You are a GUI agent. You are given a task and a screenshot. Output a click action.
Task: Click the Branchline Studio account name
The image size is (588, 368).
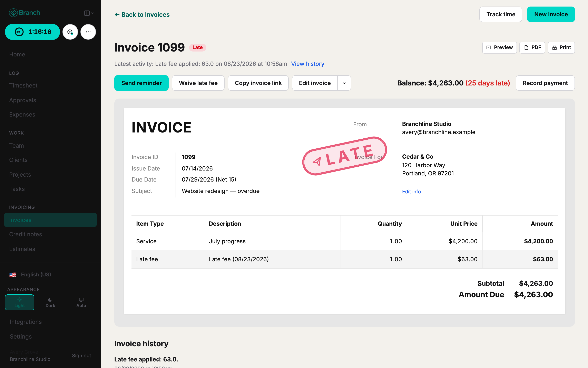pyautogui.click(x=30, y=359)
